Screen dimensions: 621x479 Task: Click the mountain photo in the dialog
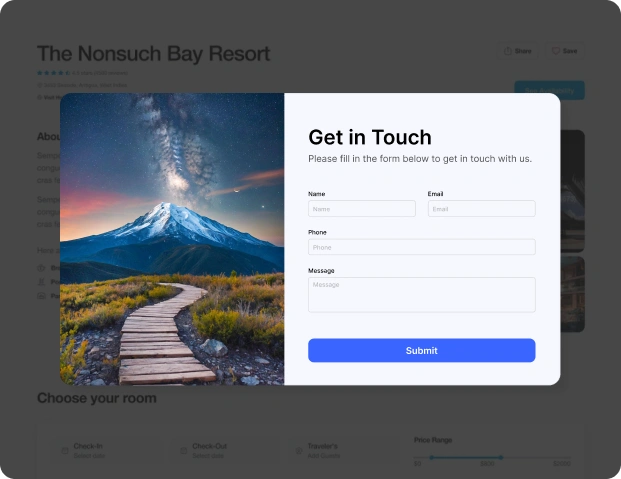(172, 239)
